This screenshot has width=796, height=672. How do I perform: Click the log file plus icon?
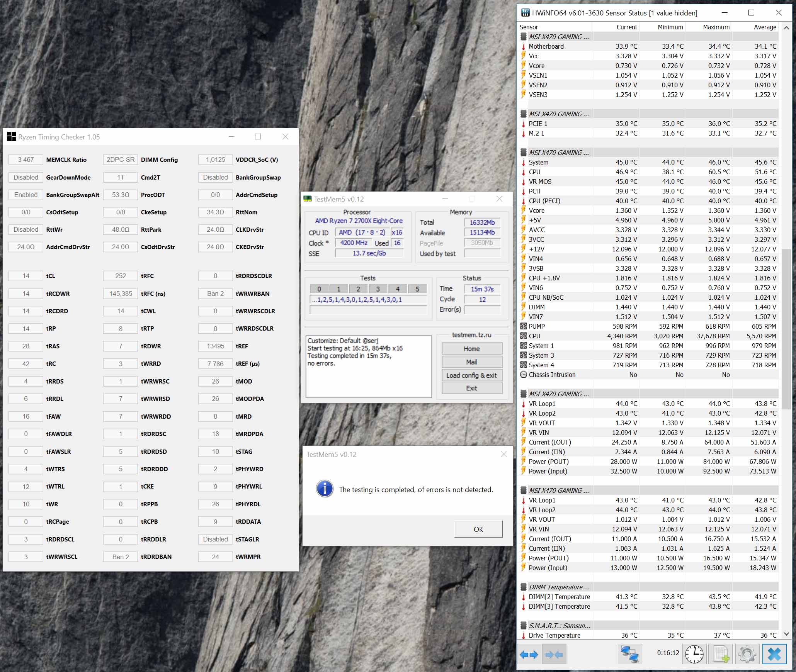(721, 654)
